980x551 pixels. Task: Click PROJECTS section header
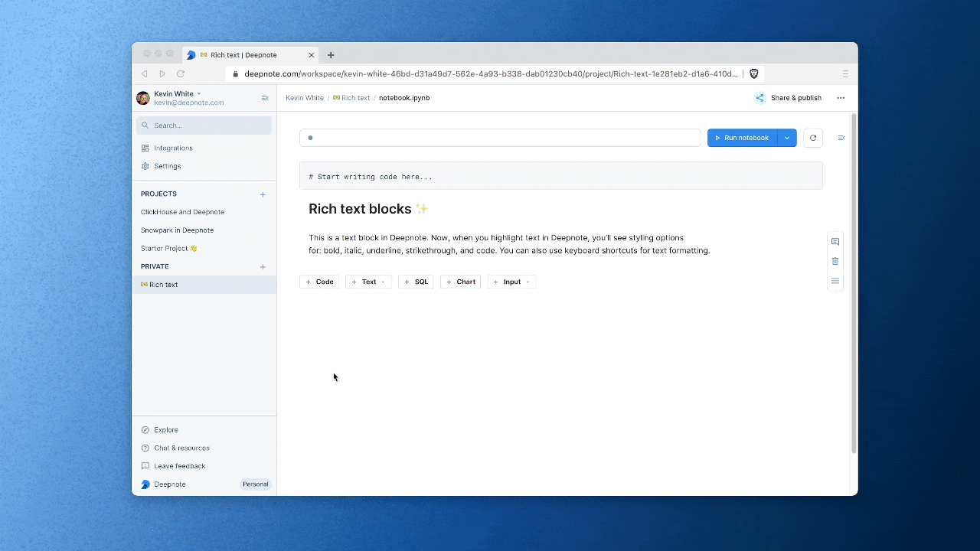[x=158, y=194]
